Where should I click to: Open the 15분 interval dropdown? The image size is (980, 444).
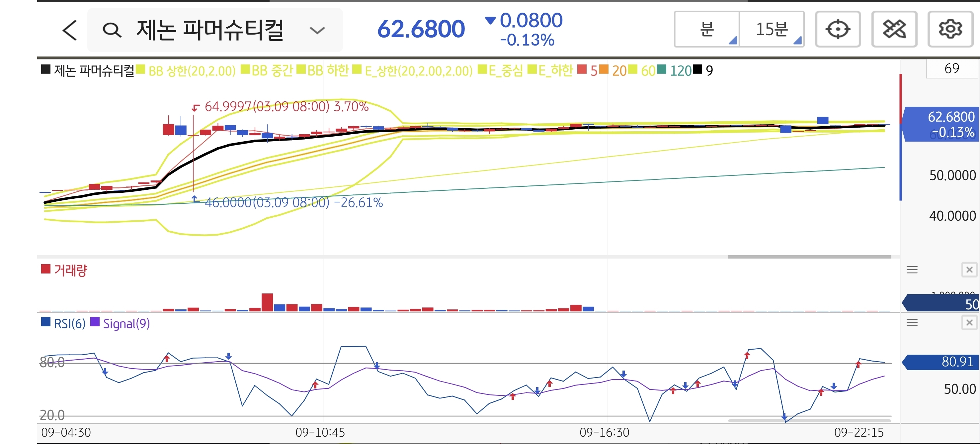point(772,29)
